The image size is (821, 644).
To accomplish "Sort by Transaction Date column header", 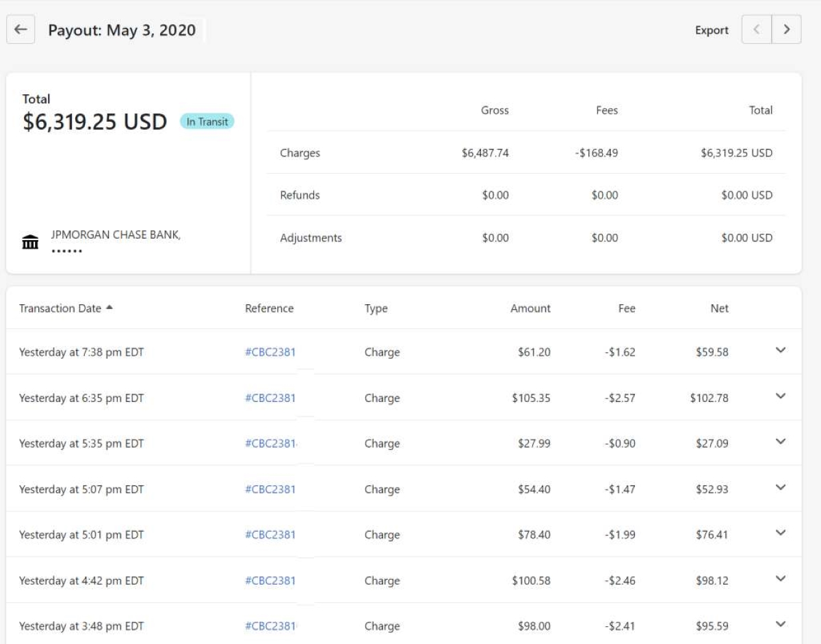I will pyautogui.click(x=60, y=308).
